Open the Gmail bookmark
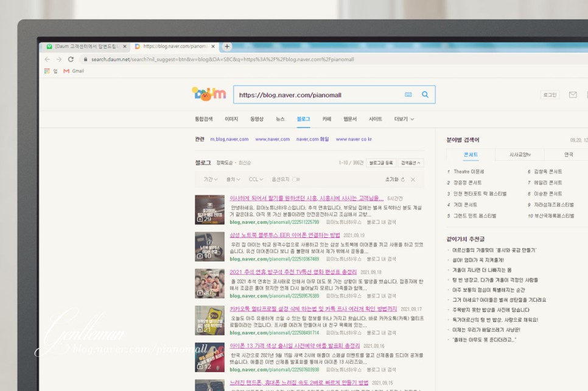This screenshot has height=391, width=588. [x=74, y=71]
